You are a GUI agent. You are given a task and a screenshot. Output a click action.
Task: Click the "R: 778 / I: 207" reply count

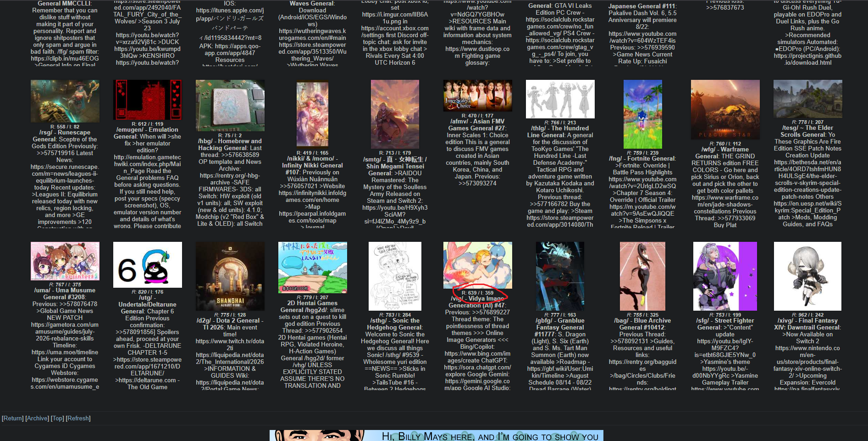tap(807, 122)
